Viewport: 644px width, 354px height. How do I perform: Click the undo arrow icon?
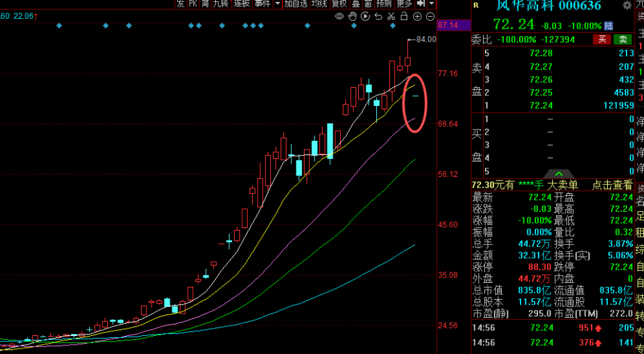point(378,17)
